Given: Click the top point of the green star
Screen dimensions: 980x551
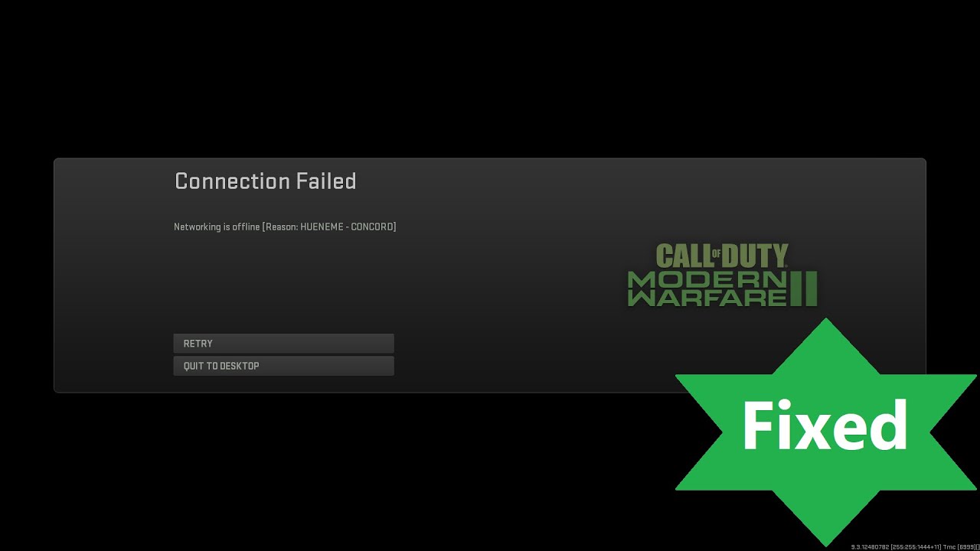Looking at the screenshot, I should [x=825, y=323].
